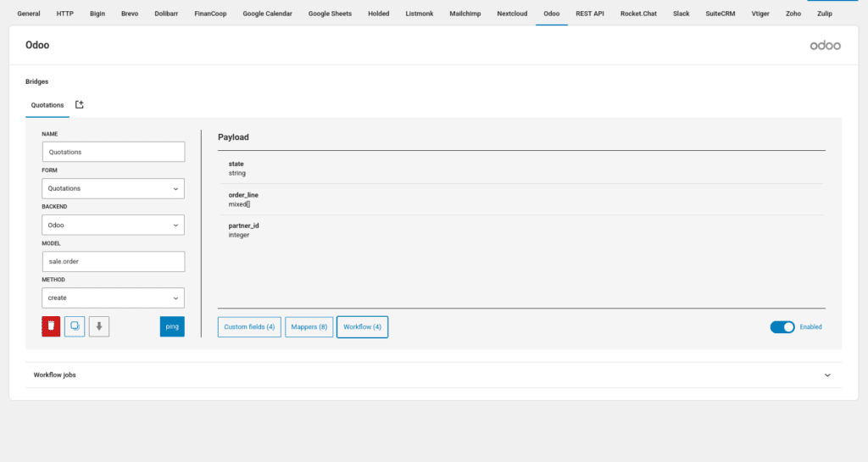Switch to the General tab
This screenshot has height=462, width=868.
pos(29,14)
